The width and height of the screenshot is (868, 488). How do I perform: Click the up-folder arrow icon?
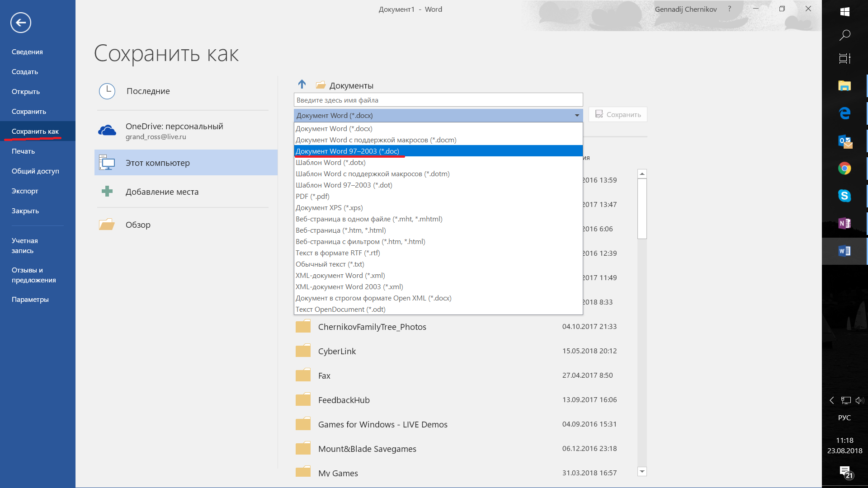pos(302,84)
